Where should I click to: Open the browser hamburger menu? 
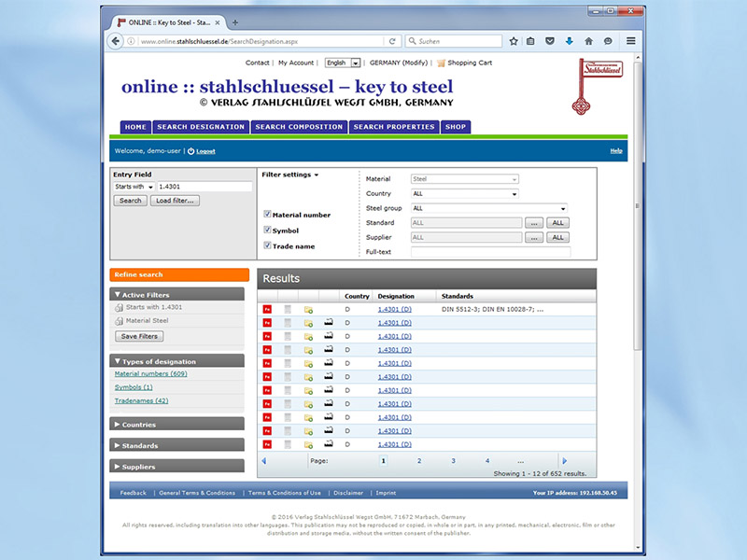point(631,41)
